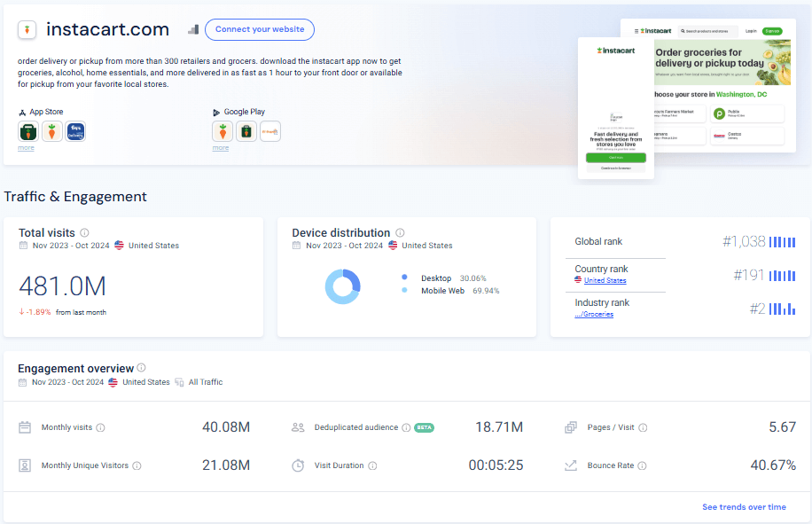
Task: Click the carrot app icon under Google Play
Action: coord(222,130)
